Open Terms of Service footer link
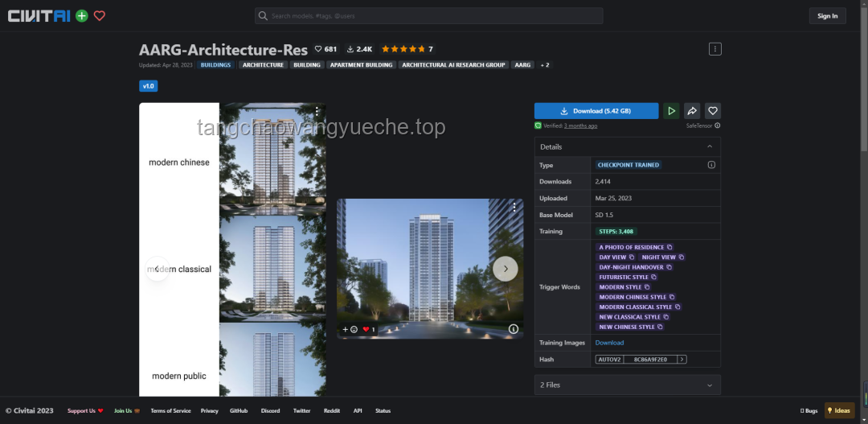868x424 pixels. (170, 410)
